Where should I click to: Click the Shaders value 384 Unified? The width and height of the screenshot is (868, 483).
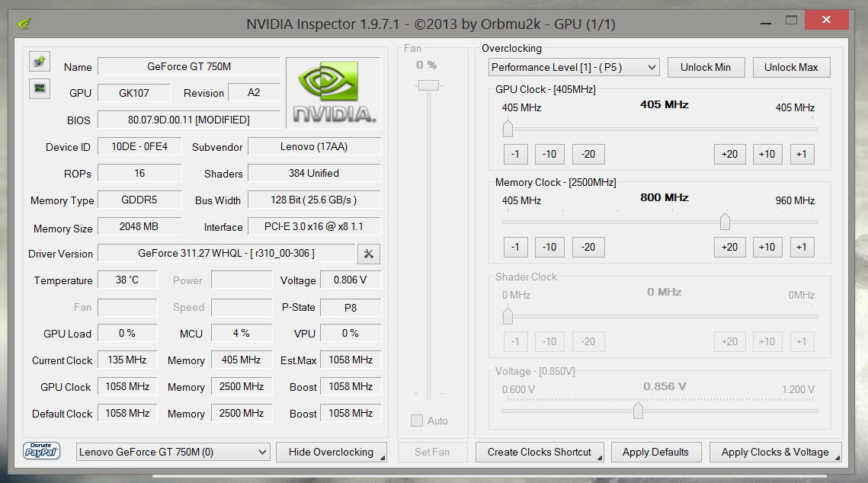[314, 173]
